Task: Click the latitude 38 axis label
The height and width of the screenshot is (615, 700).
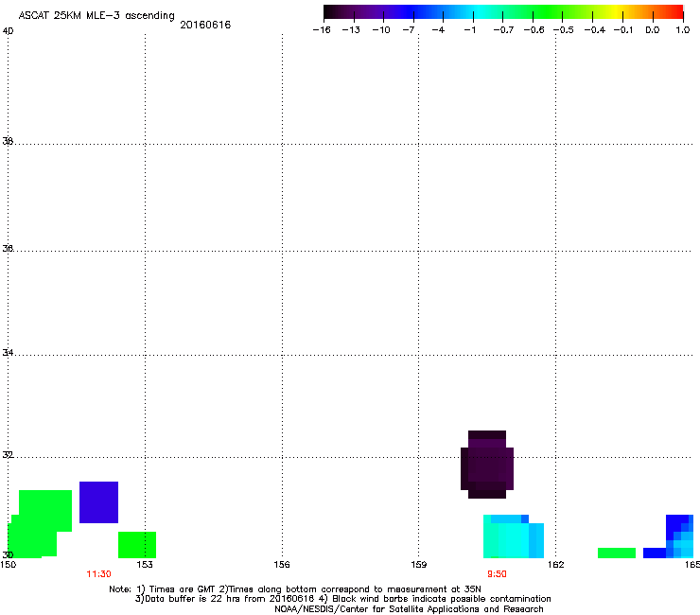Action: [x=8, y=141]
